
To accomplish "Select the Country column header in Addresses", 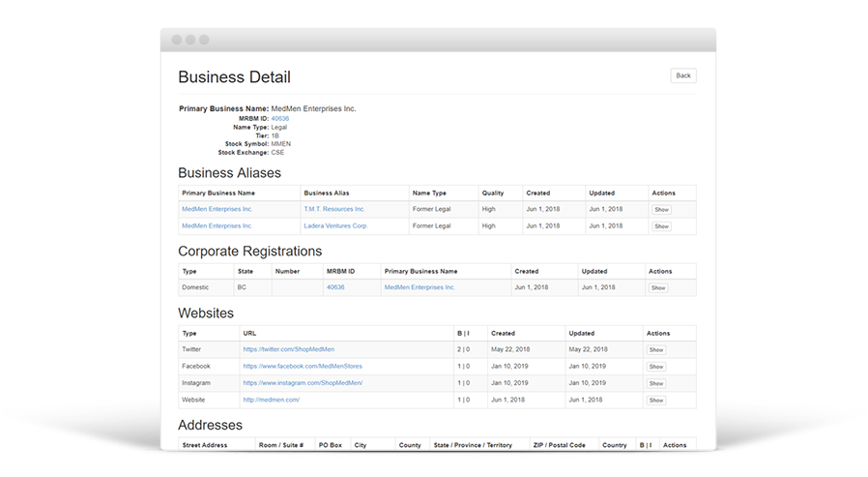I will click(x=615, y=445).
